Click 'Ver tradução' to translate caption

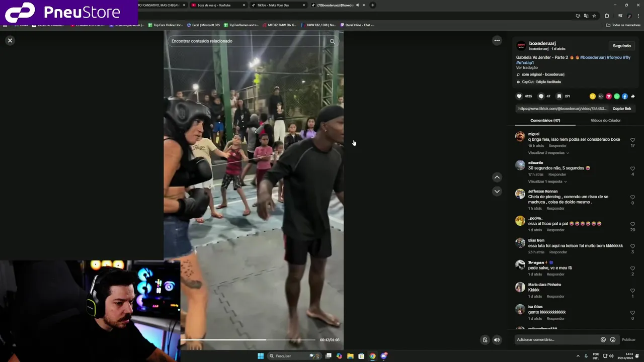(x=527, y=67)
